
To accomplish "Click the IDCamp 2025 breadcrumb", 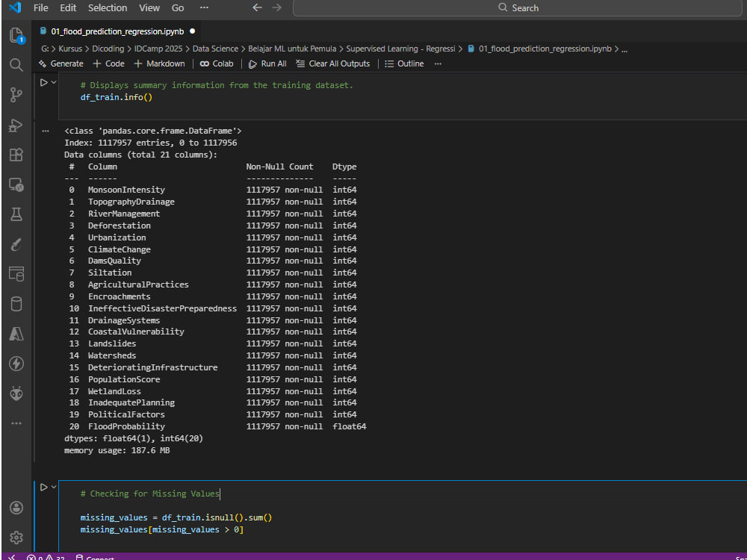I will coord(158,49).
